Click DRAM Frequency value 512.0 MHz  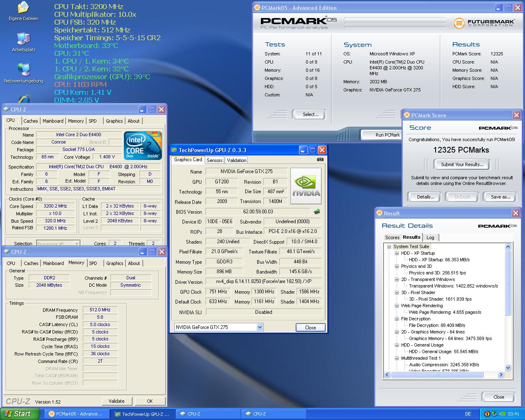pyautogui.click(x=100, y=310)
